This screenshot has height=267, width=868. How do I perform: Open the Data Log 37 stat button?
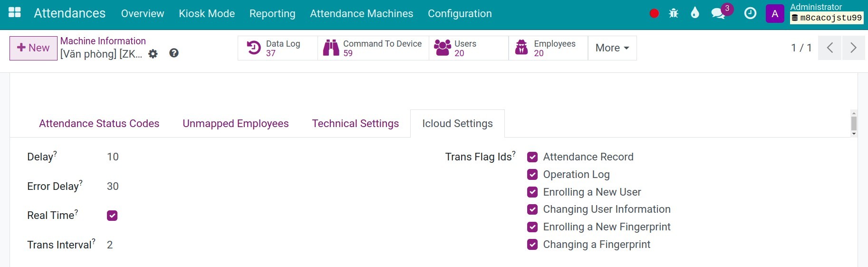[x=278, y=48]
